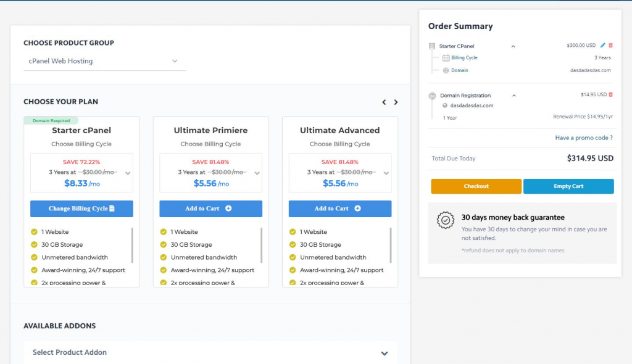Remove Domain Registration using the trash icon
632x364 pixels.
pos(611,94)
